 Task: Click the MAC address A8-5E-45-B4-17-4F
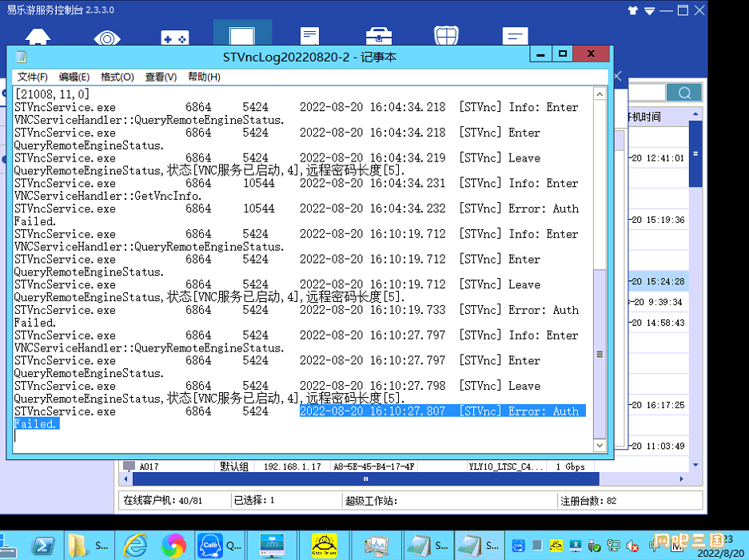pos(374,467)
